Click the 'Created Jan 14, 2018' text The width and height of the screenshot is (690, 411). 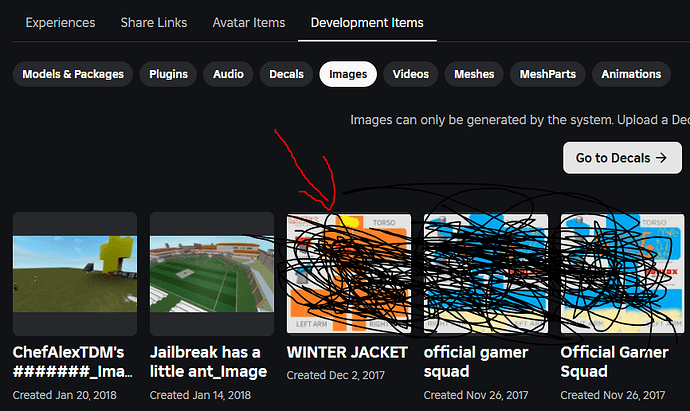(x=200, y=395)
